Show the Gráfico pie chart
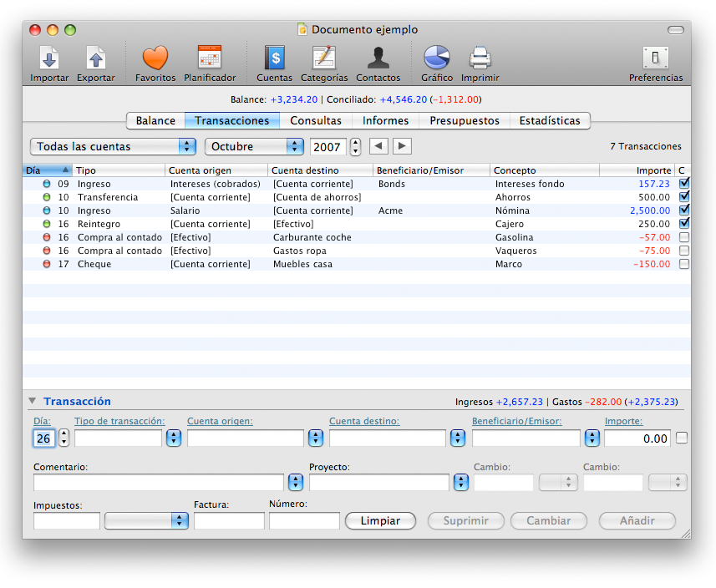 (x=436, y=58)
